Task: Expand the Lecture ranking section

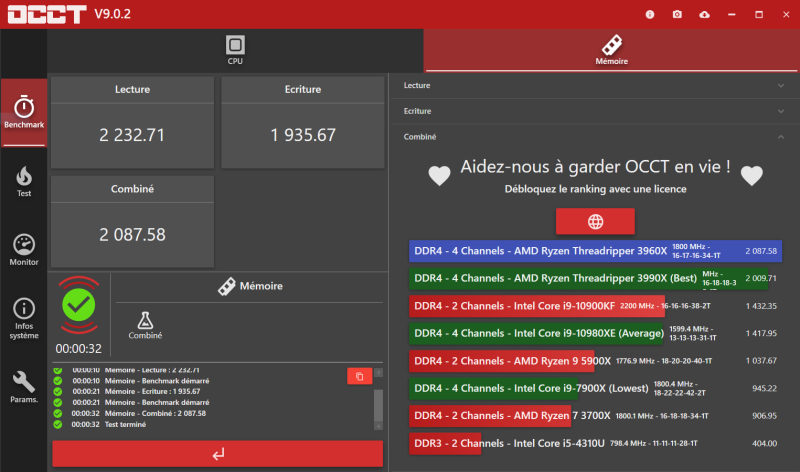Action: [x=595, y=86]
